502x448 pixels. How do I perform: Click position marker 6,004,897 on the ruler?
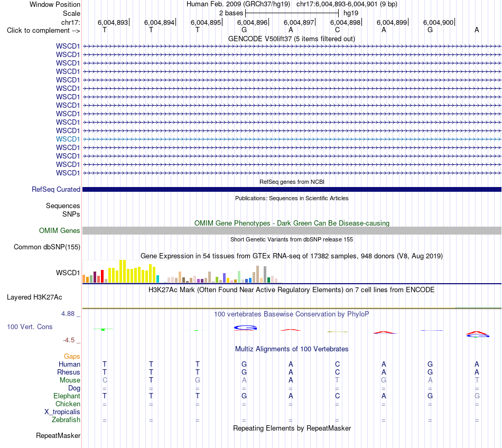(x=299, y=22)
